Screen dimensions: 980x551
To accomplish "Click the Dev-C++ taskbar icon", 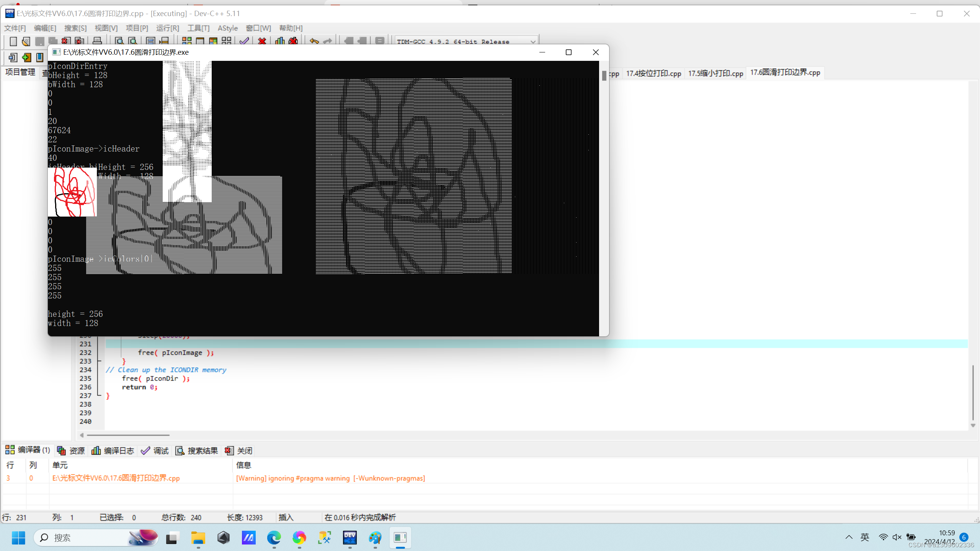I will coord(350,538).
